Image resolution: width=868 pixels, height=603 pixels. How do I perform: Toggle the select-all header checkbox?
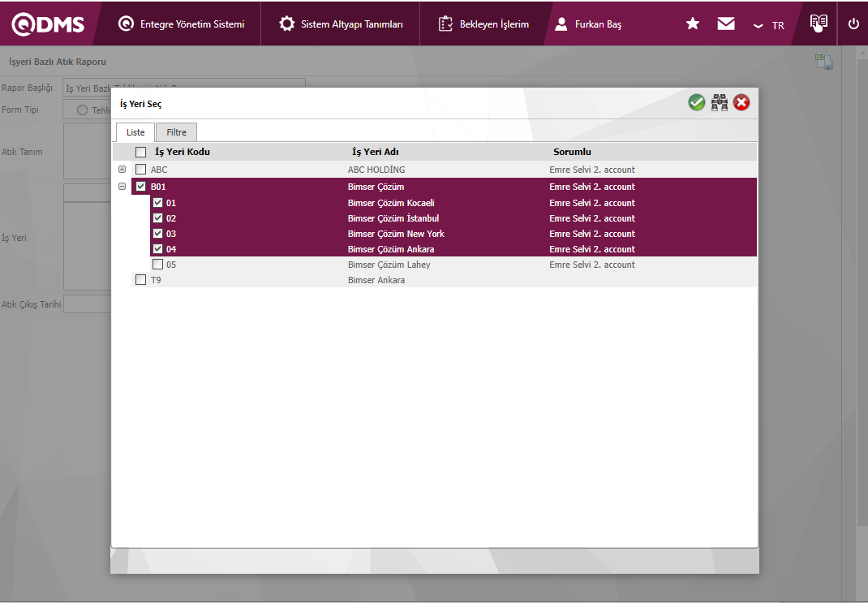point(140,152)
